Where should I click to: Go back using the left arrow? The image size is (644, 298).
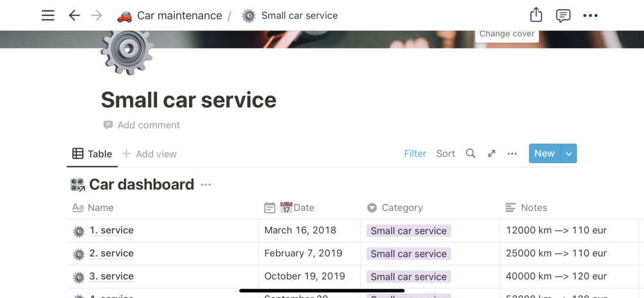74,15
